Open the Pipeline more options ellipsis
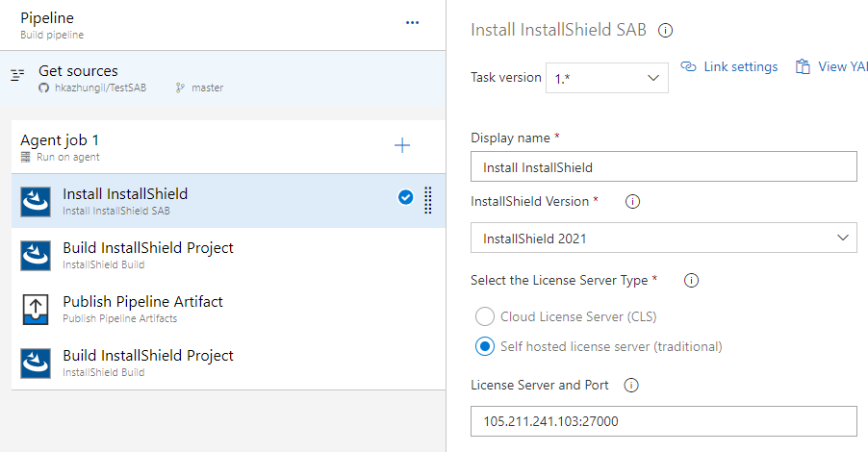Screen dimensions: 868x452 click(413, 23)
